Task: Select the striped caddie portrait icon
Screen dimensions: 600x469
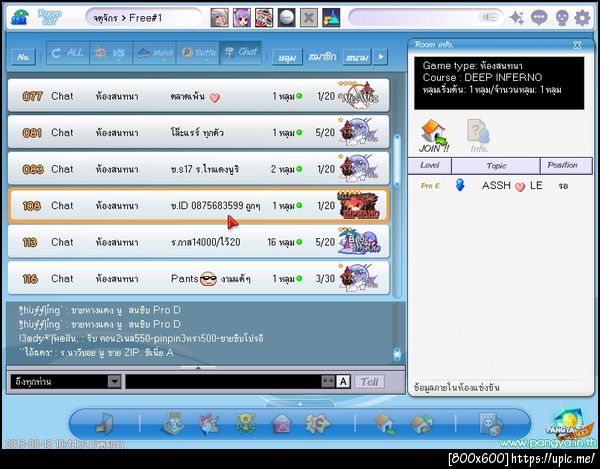Action: [264, 18]
